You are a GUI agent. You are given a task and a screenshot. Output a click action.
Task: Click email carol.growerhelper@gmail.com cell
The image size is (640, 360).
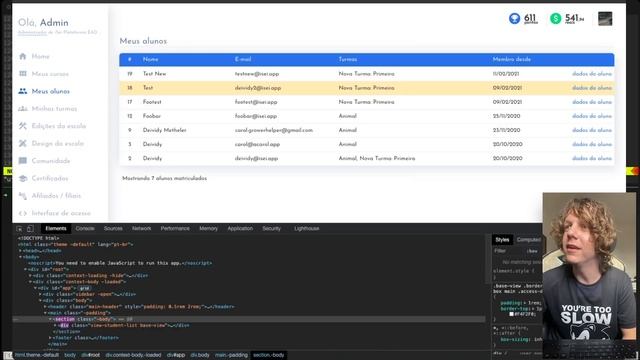(274, 130)
